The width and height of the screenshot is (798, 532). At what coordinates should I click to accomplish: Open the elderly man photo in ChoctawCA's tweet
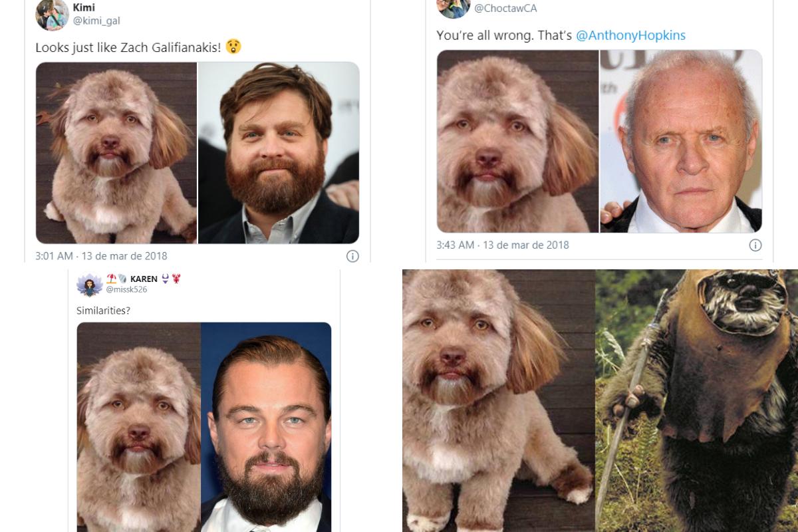[681, 141]
